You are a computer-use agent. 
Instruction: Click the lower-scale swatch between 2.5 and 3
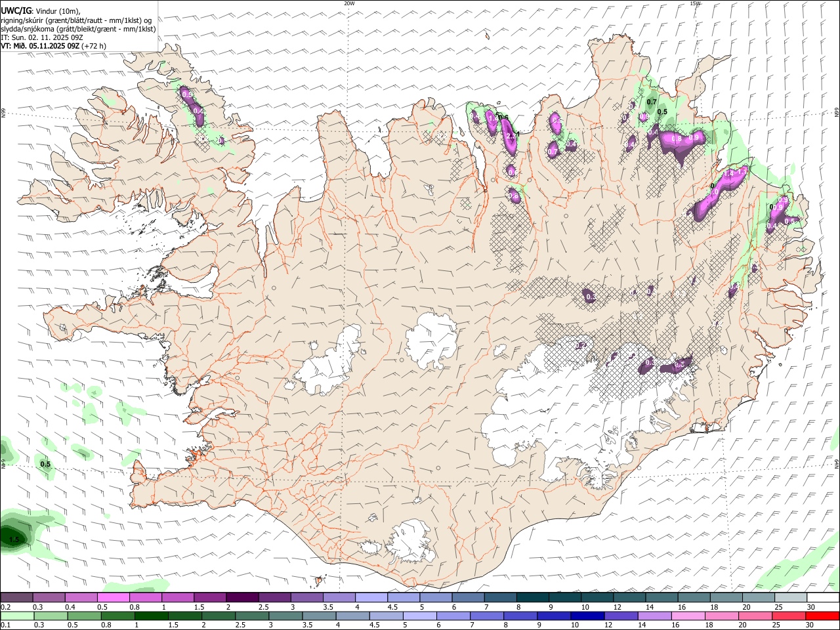point(251,616)
